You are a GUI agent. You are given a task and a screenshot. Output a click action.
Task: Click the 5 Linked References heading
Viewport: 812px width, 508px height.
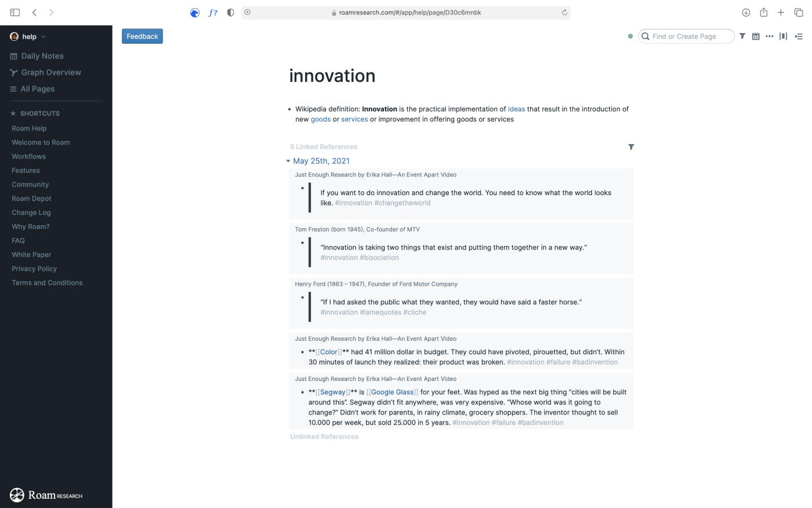(324, 147)
